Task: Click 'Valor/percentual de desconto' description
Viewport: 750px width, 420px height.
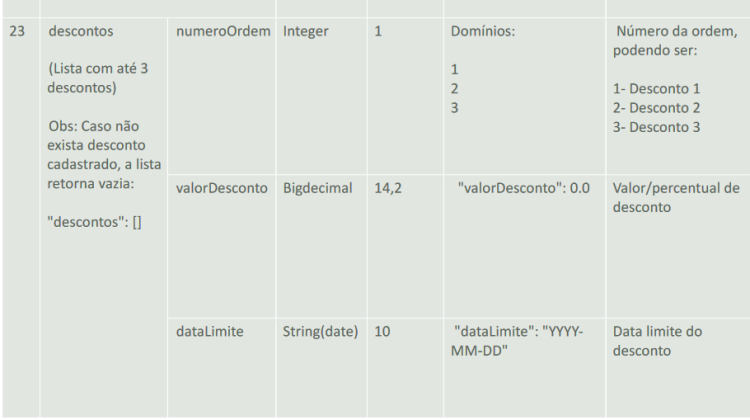Action: (x=676, y=198)
